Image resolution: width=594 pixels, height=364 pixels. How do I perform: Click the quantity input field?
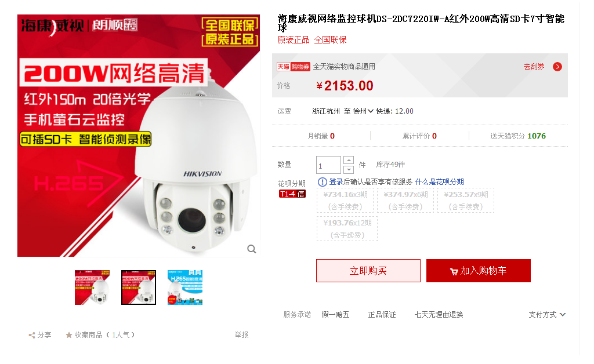(x=328, y=165)
